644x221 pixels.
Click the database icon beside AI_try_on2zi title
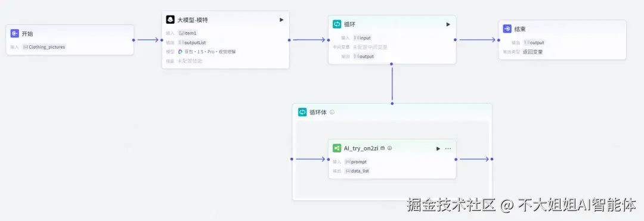pyautogui.click(x=382, y=148)
